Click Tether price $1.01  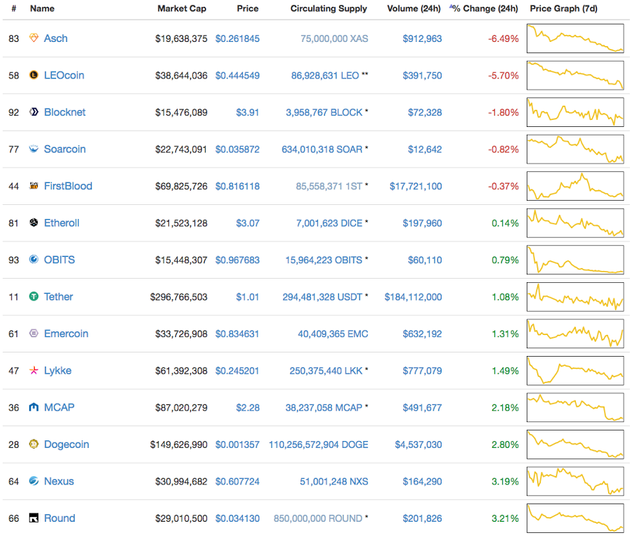[247, 297]
